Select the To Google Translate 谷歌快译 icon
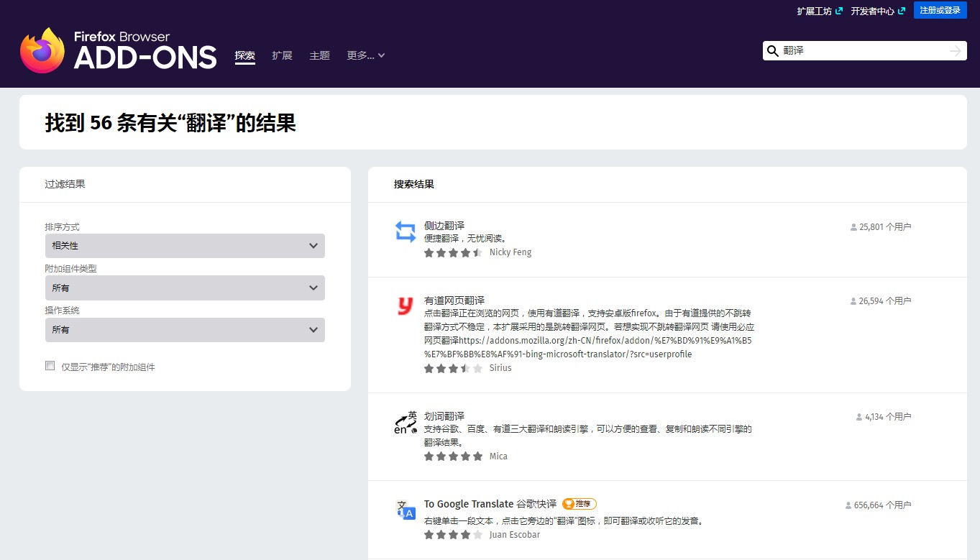This screenshot has width=980, height=560. [x=405, y=510]
